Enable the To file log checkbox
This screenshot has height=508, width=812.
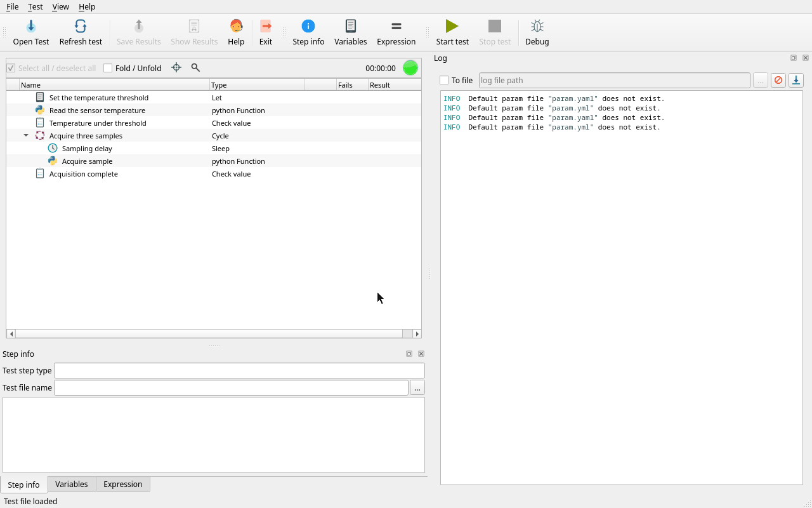click(444, 80)
